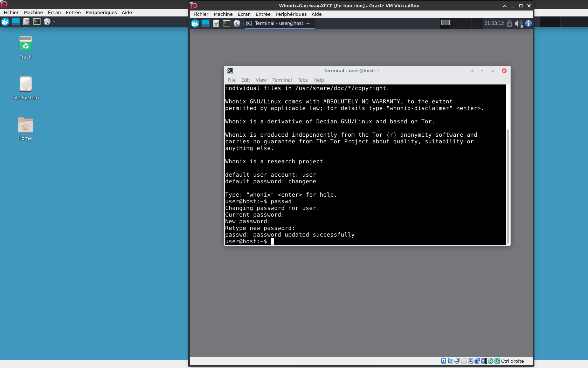588x368 pixels.
Task: Click the VirtualBox recording status icon
Action: 477,361
